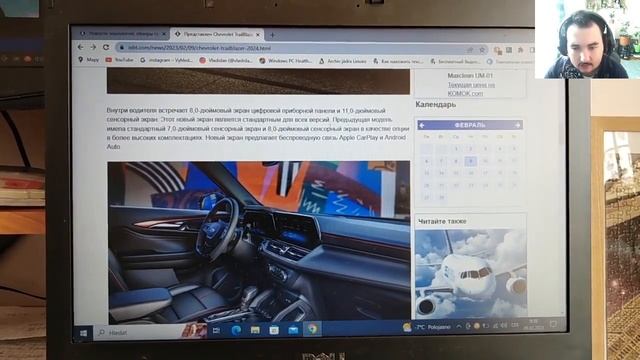Close the Chevrolet Trailblazer tab
Screen dimensions: 640x360
(x=258, y=35)
